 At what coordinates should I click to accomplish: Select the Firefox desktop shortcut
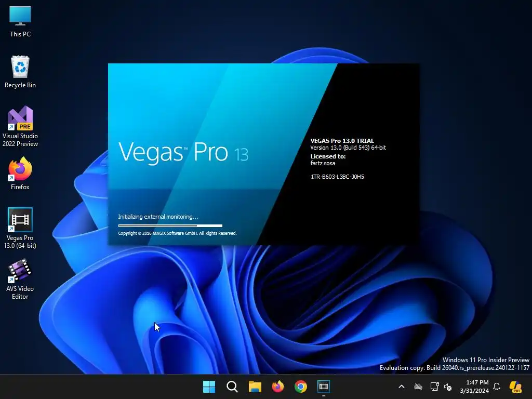[x=20, y=174]
